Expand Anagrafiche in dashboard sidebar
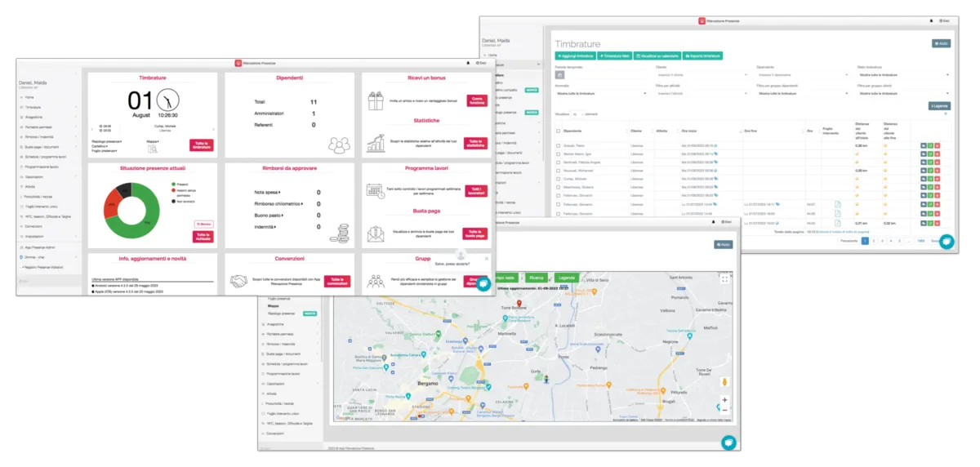 (x=49, y=117)
